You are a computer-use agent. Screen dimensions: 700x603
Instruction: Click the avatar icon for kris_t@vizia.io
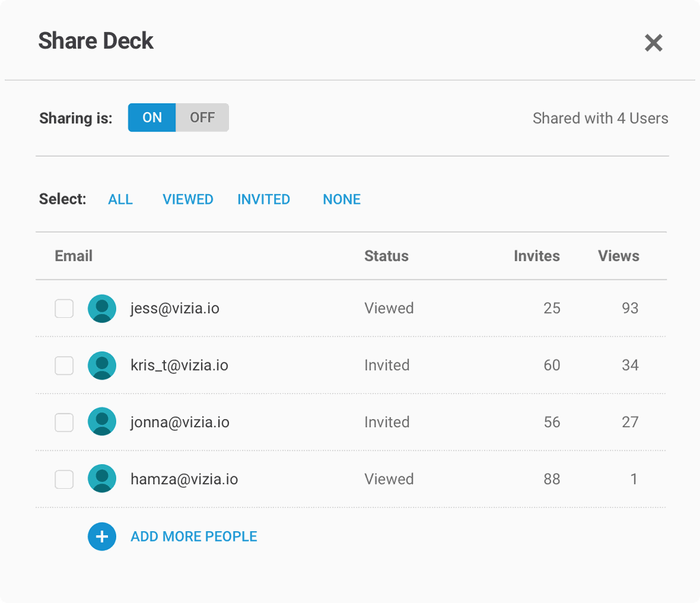pos(102,366)
